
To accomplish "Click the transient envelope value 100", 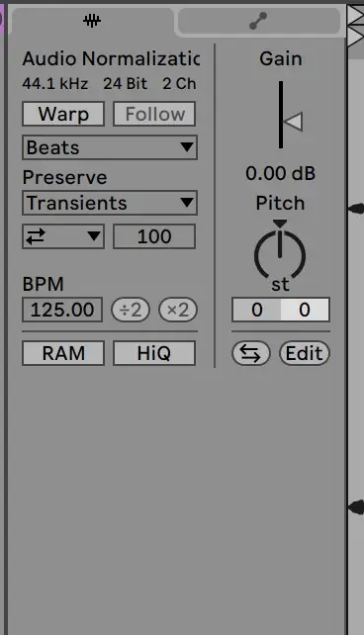I will 154,236.
